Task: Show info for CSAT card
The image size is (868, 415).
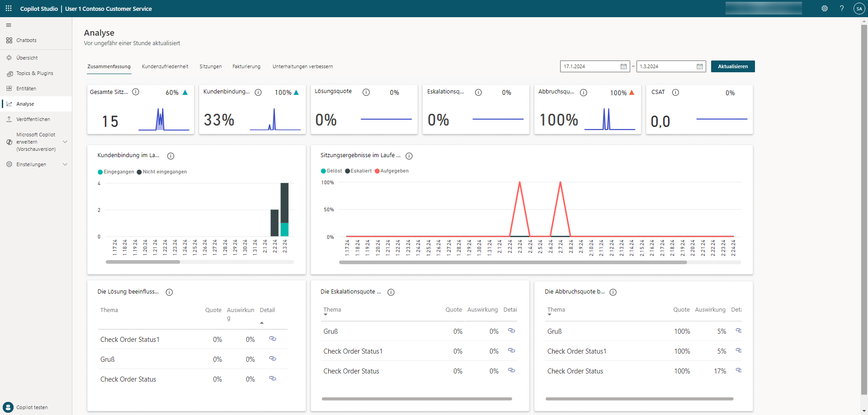Action: [x=675, y=92]
